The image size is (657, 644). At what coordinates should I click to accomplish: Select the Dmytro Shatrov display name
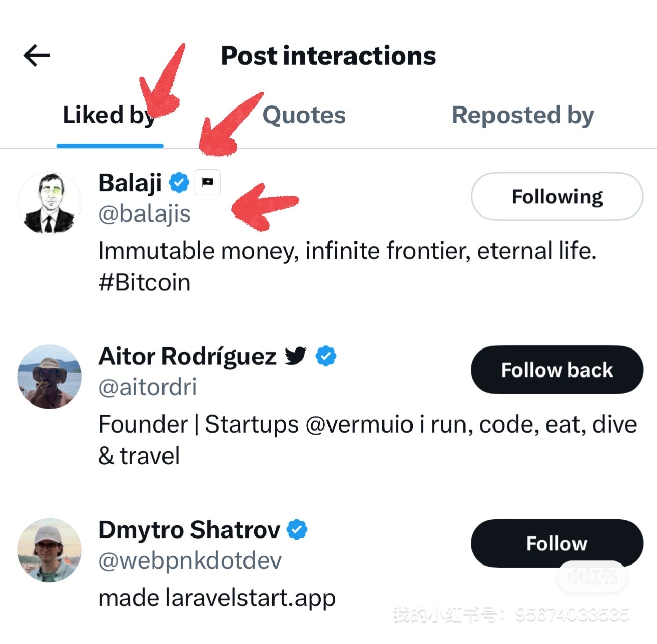(189, 530)
